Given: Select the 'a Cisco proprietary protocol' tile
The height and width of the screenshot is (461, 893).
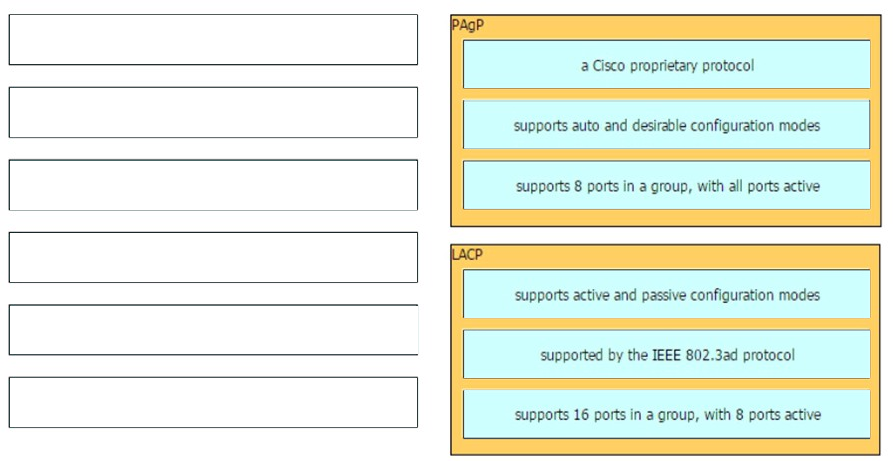Looking at the screenshot, I should click(666, 64).
